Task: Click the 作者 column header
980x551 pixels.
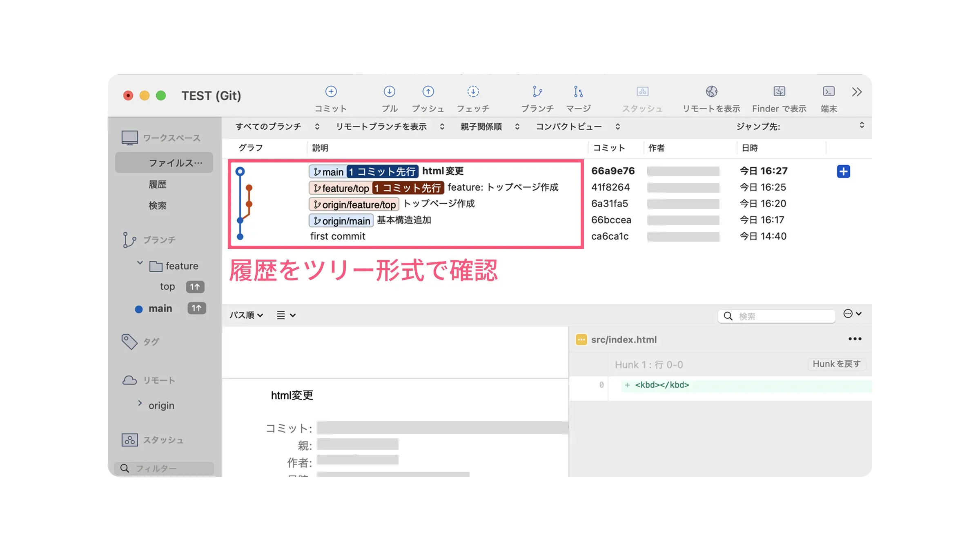Action: click(x=656, y=148)
